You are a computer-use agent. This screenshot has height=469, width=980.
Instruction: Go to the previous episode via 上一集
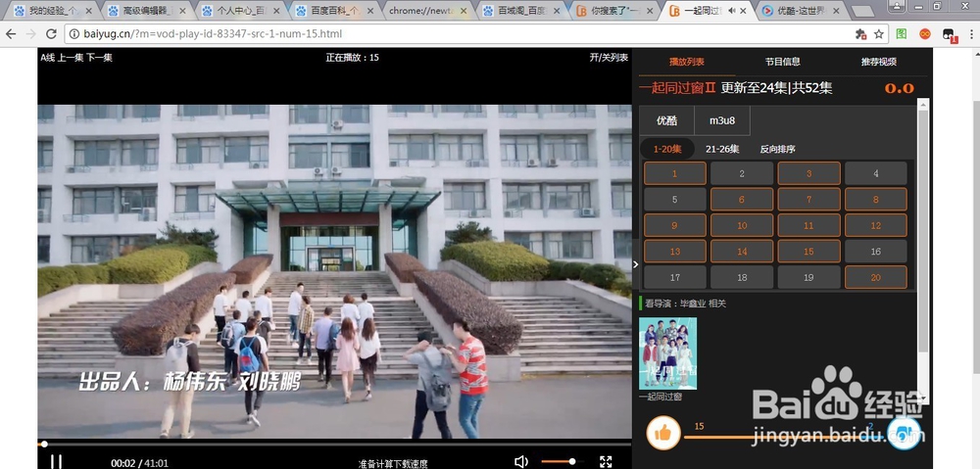tap(71, 58)
